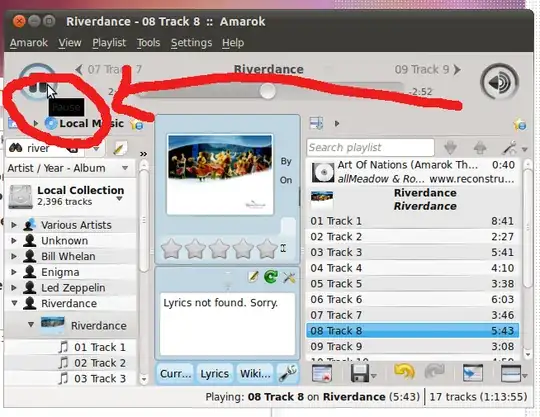Edit lyrics with the pencil icon
The height and width of the screenshot is (417, 540).
253,277
